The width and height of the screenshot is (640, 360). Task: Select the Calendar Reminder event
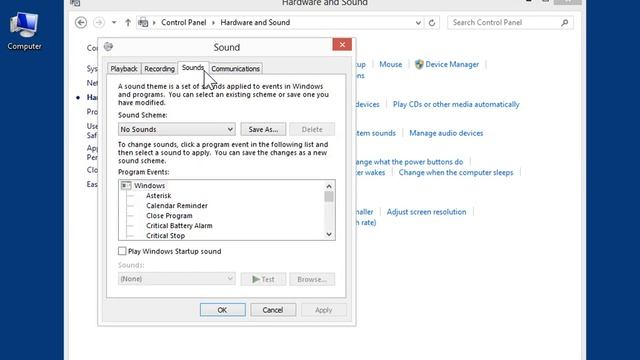point(177,205)
